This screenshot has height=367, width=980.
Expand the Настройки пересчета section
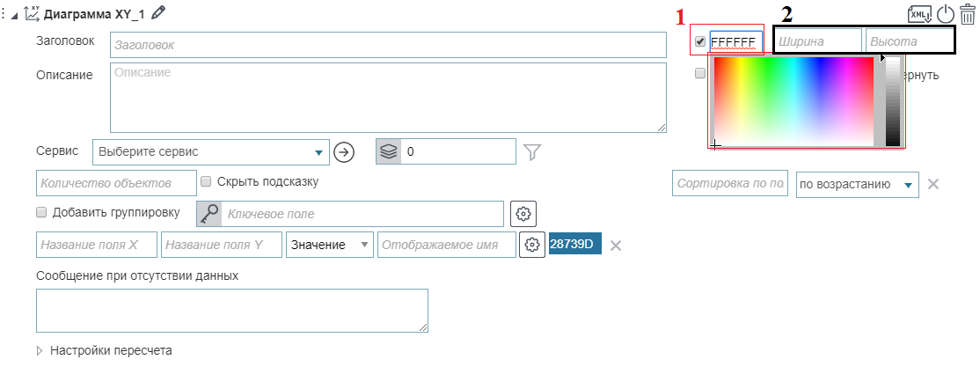(x=40, y=350)
